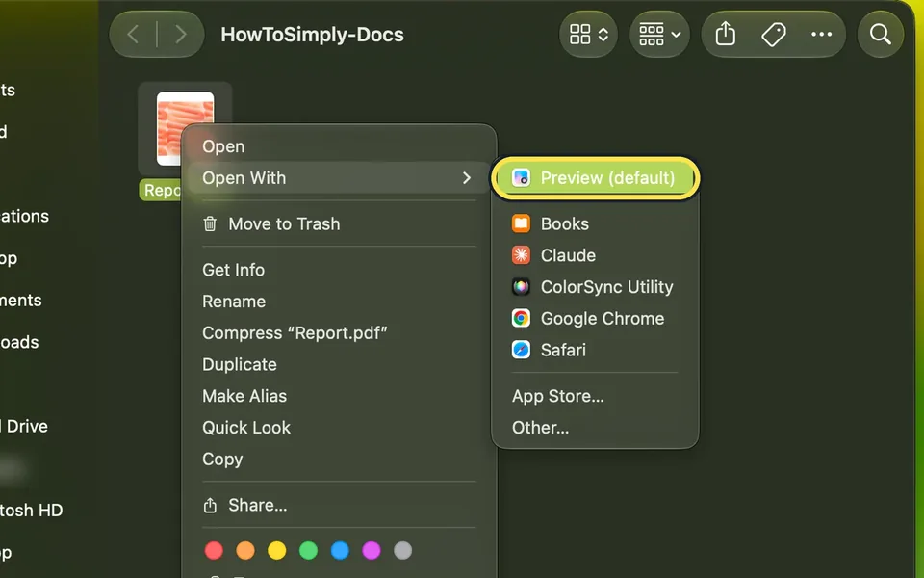Select Get Info menu entry
The image size is (924, 578).
click(x=339, y=270)
